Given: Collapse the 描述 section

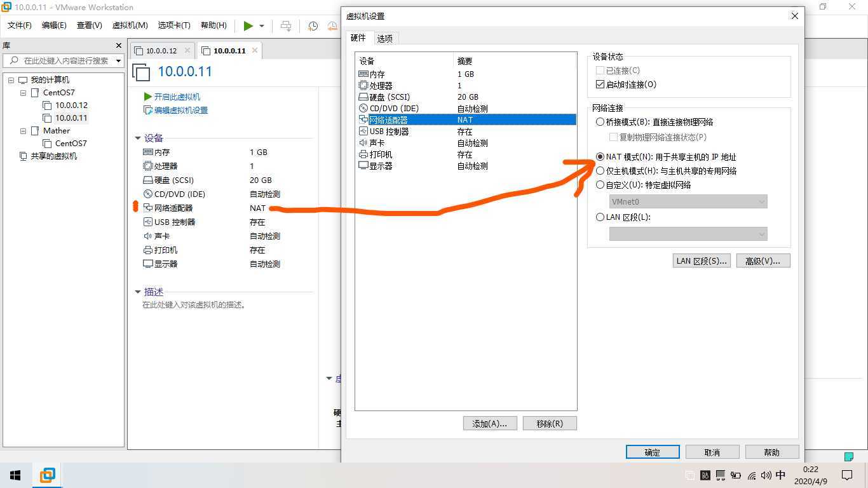Looking at the screenshot, I should pyautogui.click(x=138, y=292).
